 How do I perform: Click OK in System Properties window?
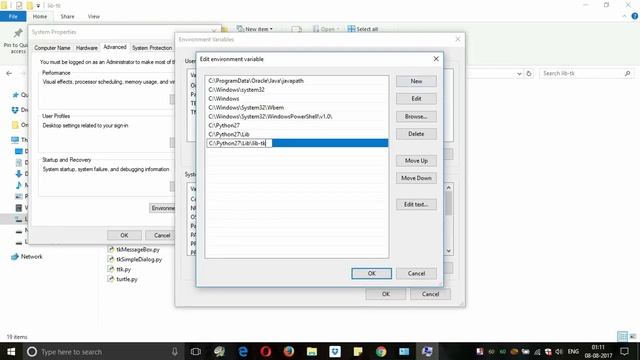[x=124, y=235]
